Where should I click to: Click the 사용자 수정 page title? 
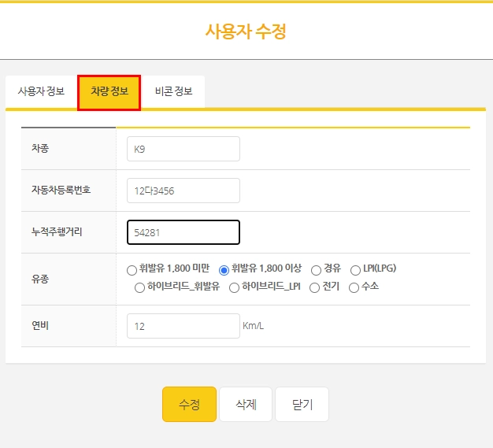[x=246, y=31]
